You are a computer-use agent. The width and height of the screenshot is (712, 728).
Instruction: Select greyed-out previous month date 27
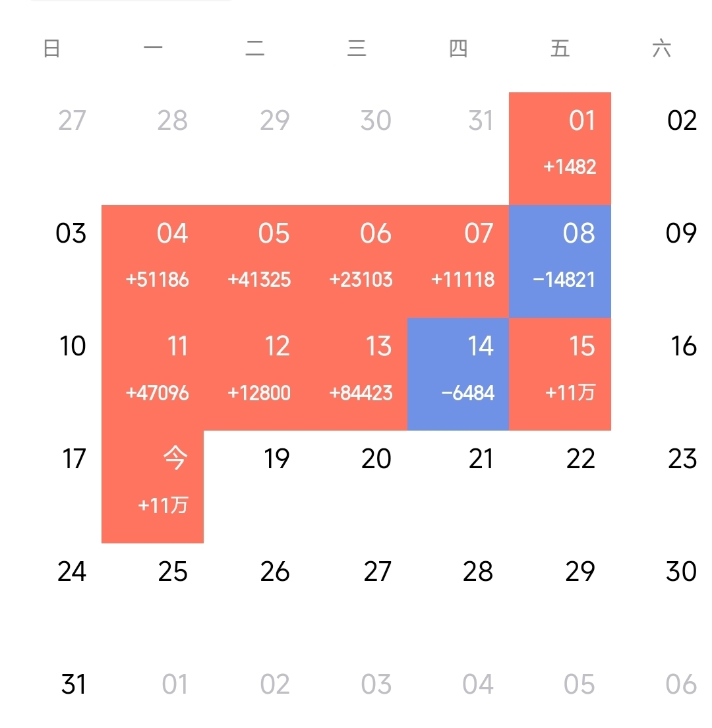72,121
